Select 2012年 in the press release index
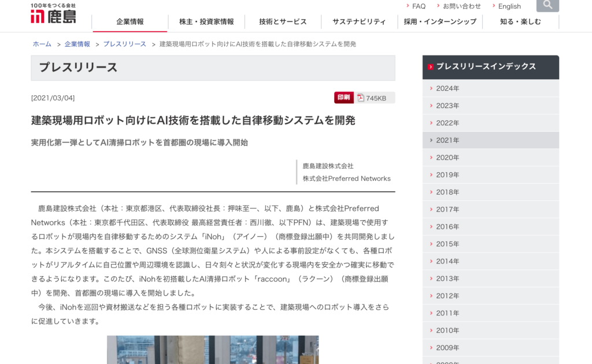Image resolution: width=592 pixels, height=364 pixels. tap(490, 296)
